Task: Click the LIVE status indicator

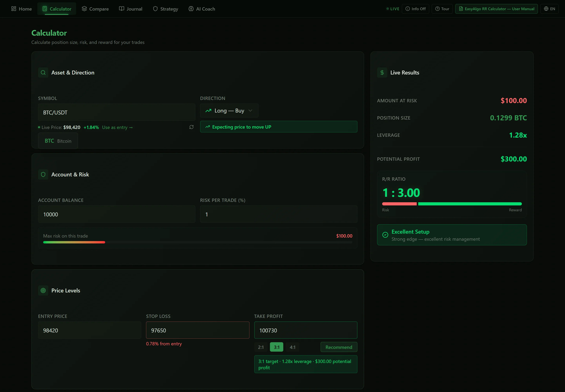Action: point(393,9)
